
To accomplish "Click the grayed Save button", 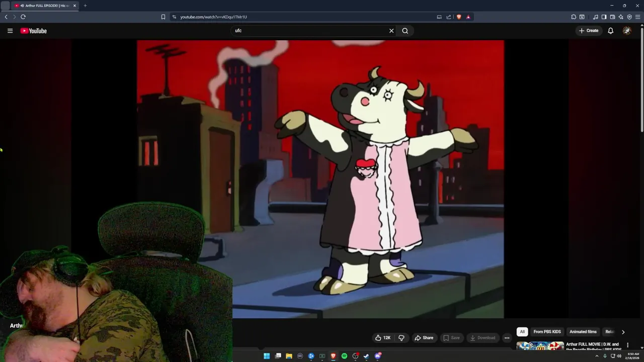I will [451, 338].
